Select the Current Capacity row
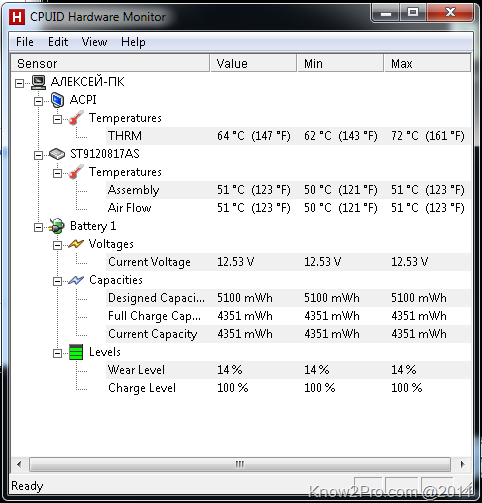Viewport: 482px width, 503px height. (x=288, y=334)
